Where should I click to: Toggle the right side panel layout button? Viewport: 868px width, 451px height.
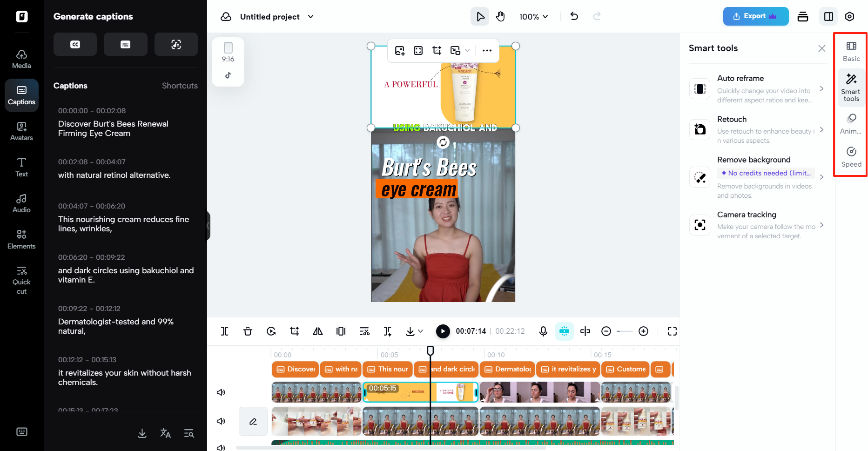[828, 17]
